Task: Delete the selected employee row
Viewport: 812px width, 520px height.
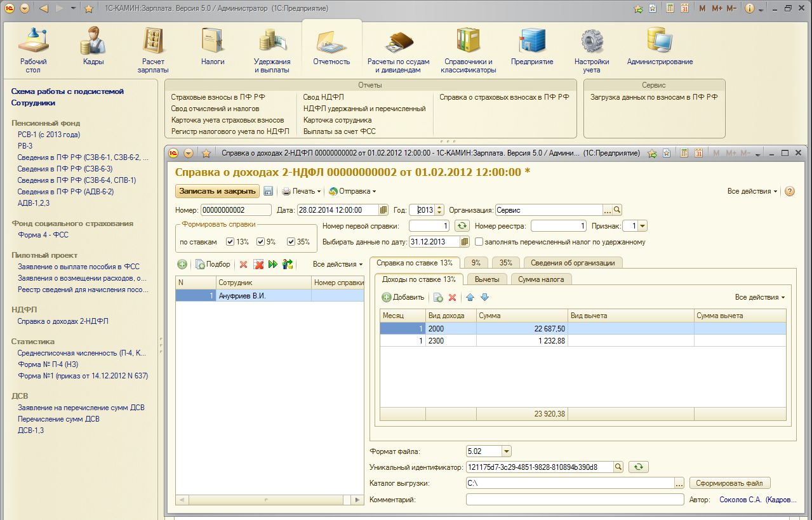Action: [243, 264]
